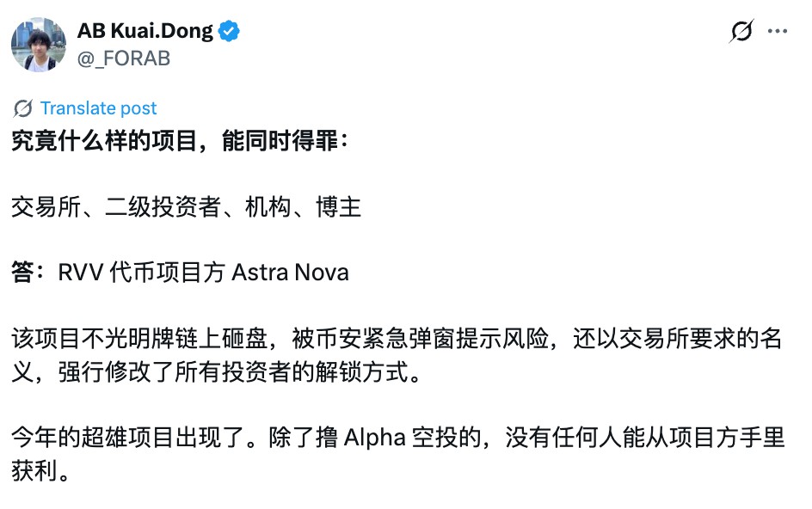Click the answer line mentioning Astra Nova
The image size is (812, 509).
[x=179, y=272]
